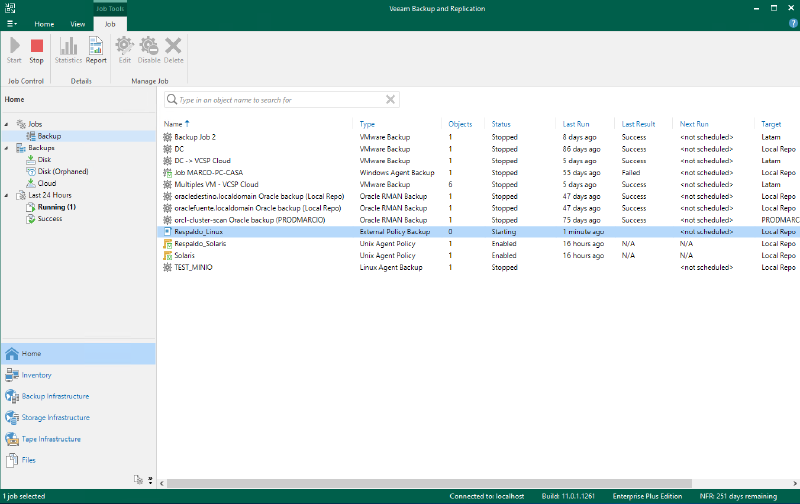
Task: Click the scroll left arrow
Action: click(162, 483)
